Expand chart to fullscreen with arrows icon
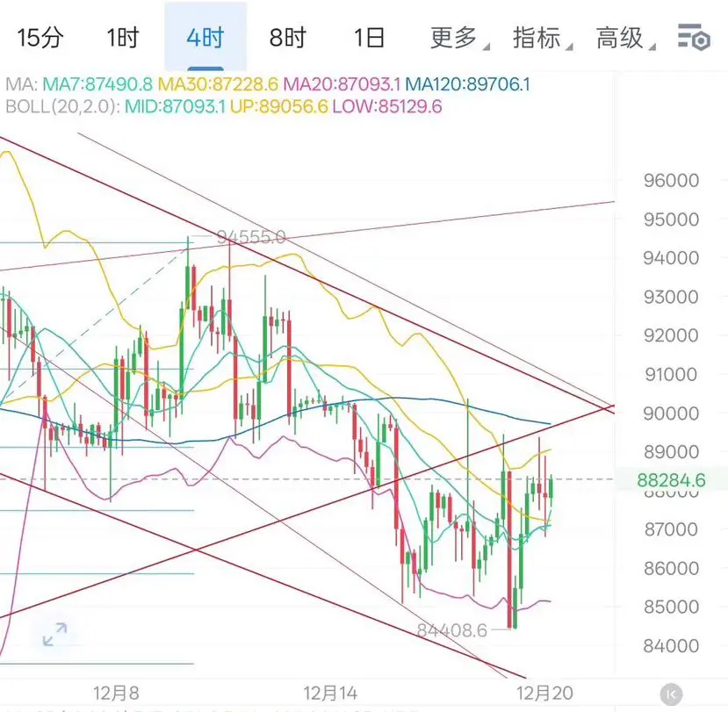Image resolution: width=728 pixels, height=712 pixels. [54, 635]
